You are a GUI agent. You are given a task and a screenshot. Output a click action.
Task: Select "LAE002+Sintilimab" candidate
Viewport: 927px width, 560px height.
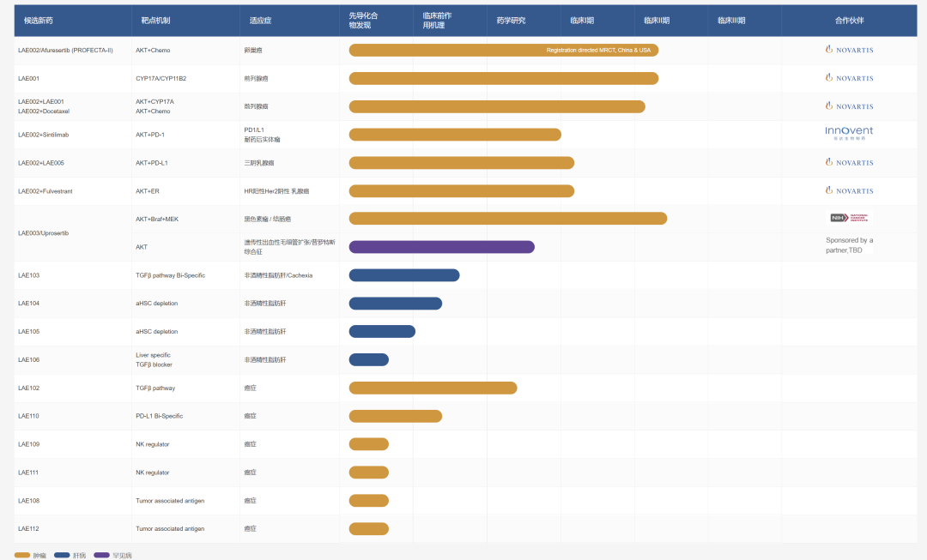(43, 135)
